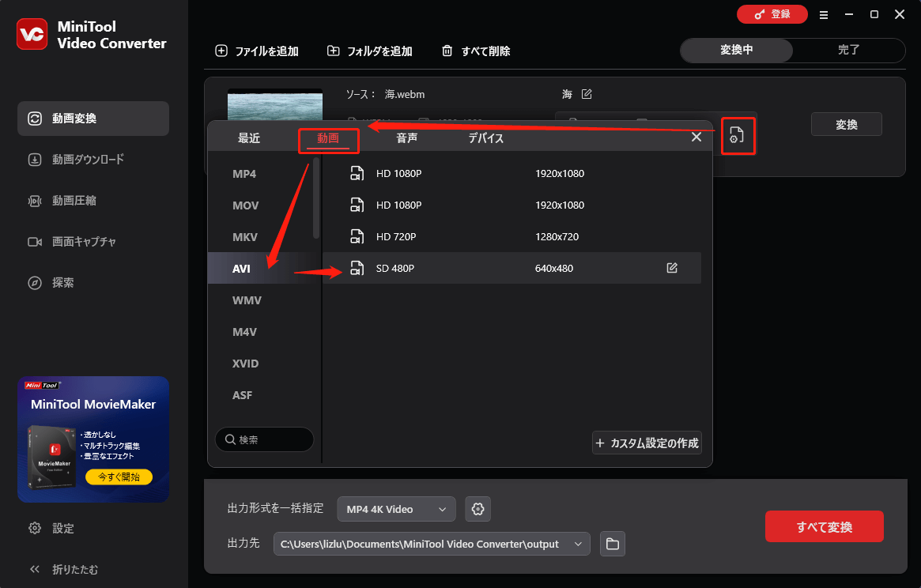This screenshot has height=588, width=921.
Task: Switch to the 変換中 tab
Action: (x=737, y=50)
